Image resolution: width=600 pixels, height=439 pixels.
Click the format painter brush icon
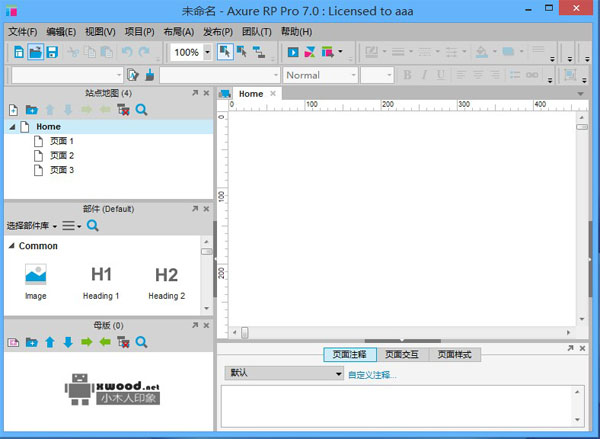coord(150,75)
